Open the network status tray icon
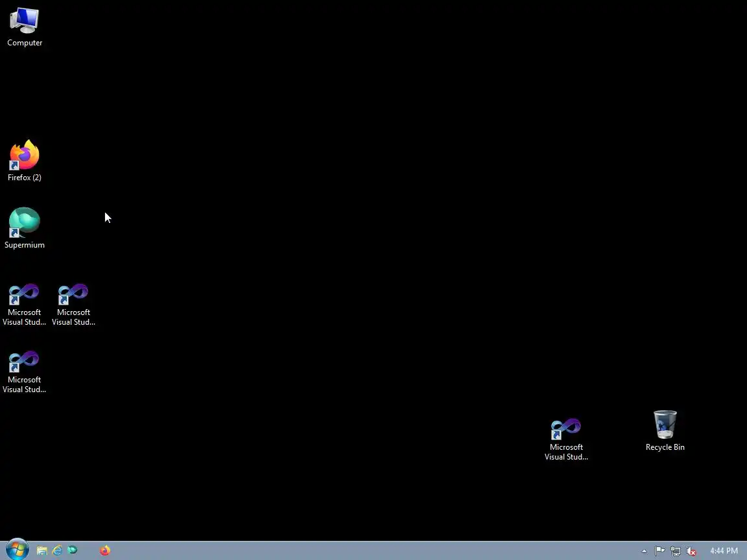Viewport: 747px width, 560px height. click(676, 551)
